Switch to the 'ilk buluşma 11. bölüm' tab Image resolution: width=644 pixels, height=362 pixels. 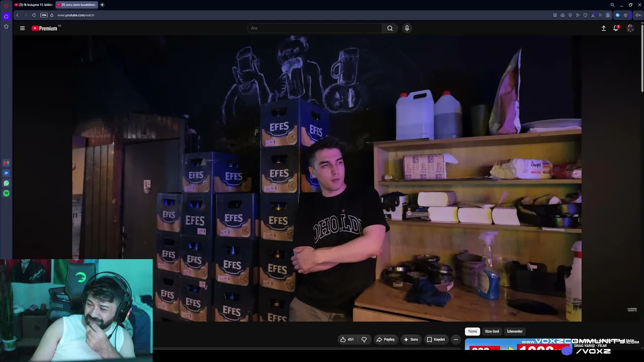coord(33,5)
